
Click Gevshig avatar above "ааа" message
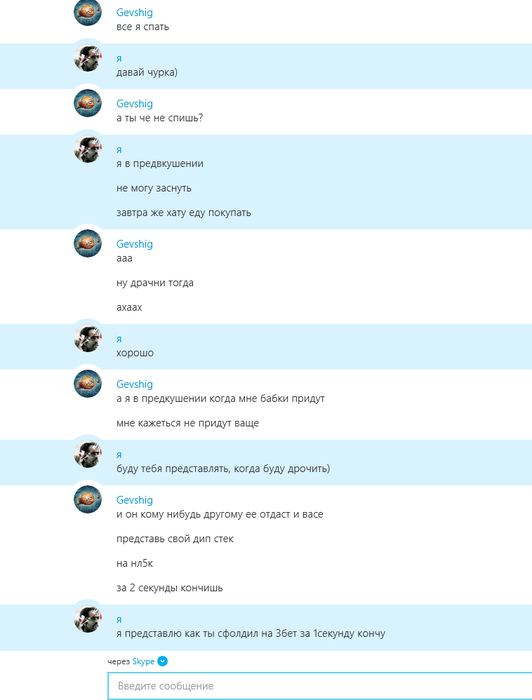[87, 244]
